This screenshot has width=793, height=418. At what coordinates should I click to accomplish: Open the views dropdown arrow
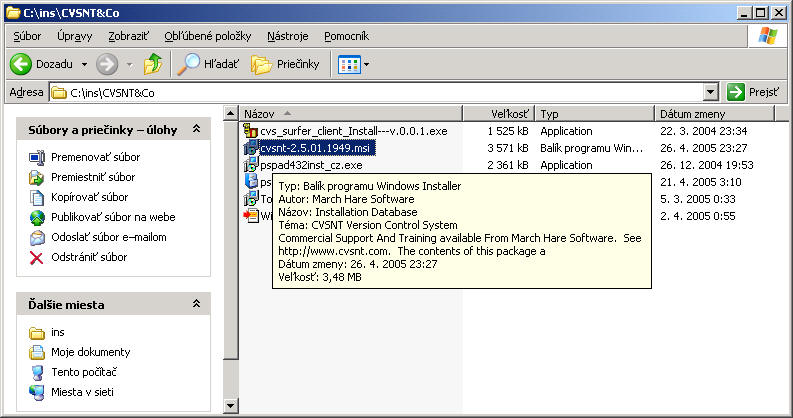(x=367, y=64)
